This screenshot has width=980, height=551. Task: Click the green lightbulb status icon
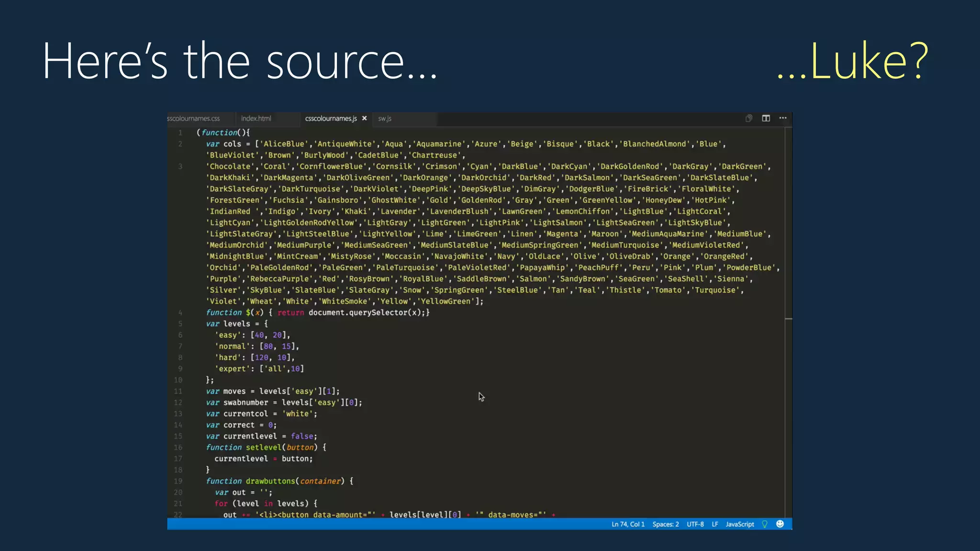pos(765,524)
